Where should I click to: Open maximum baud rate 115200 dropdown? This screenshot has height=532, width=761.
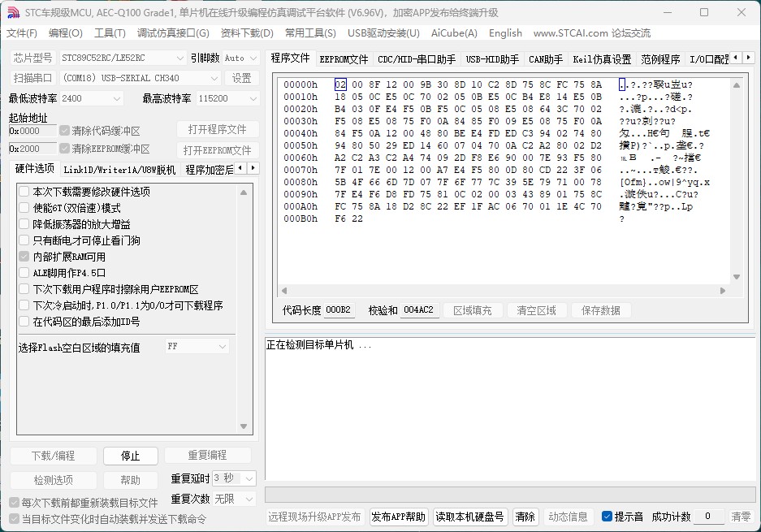pyautogui.click(x=227, y=98)
